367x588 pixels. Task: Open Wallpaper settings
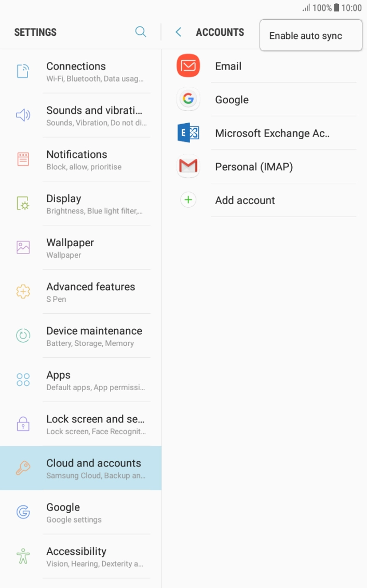(x=80, y=247)
